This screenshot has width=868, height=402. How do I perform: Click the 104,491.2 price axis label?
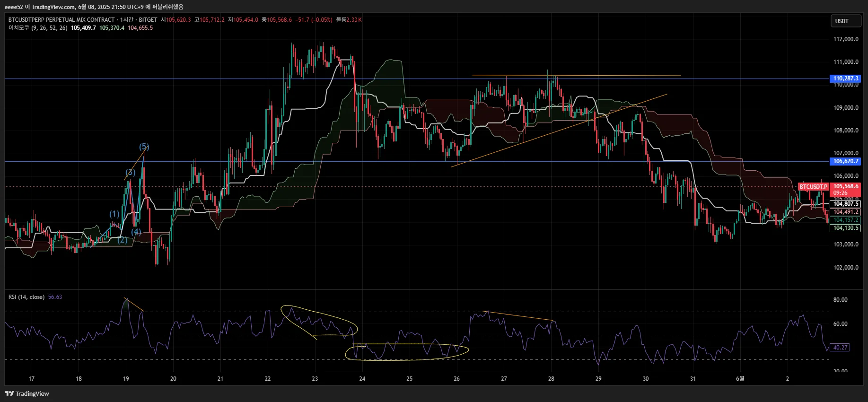pyautogui.click(x=845, y=212)
